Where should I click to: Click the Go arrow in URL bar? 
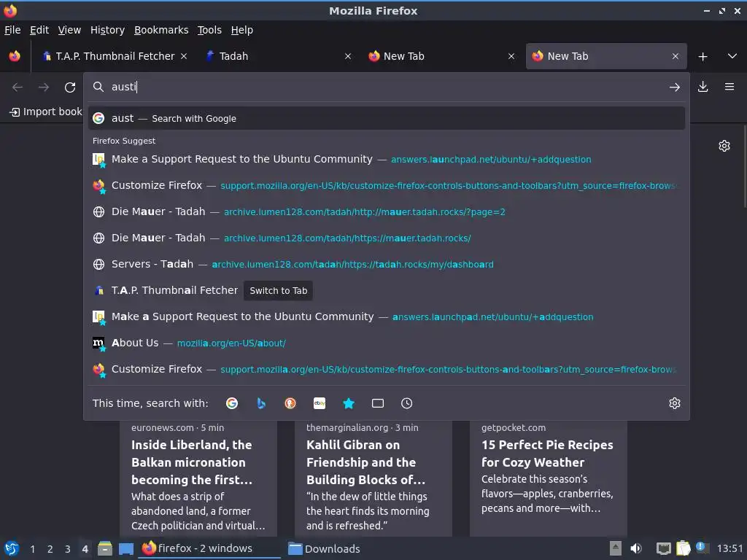click(x=674, y=87)
